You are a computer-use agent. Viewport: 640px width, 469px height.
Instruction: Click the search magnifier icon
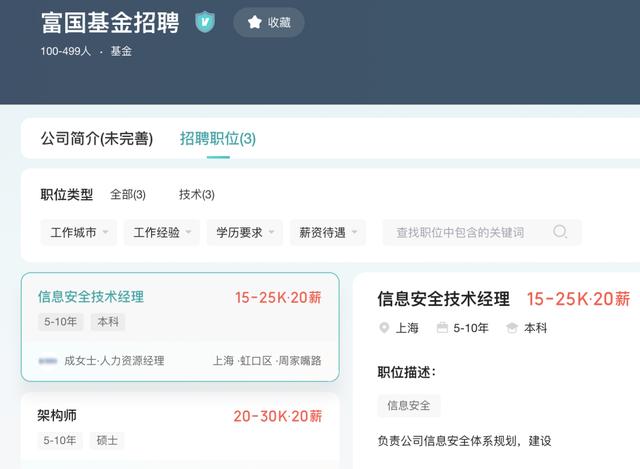pos(560,232)
